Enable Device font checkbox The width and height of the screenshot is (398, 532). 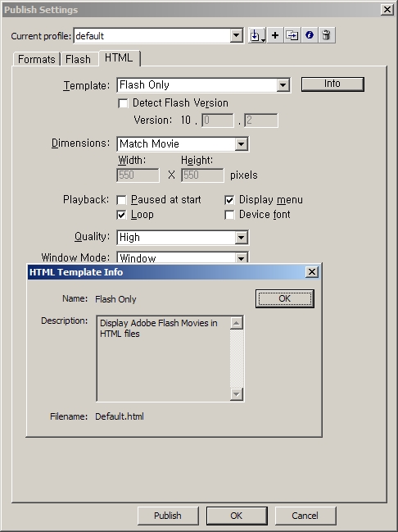pos(229,215)
